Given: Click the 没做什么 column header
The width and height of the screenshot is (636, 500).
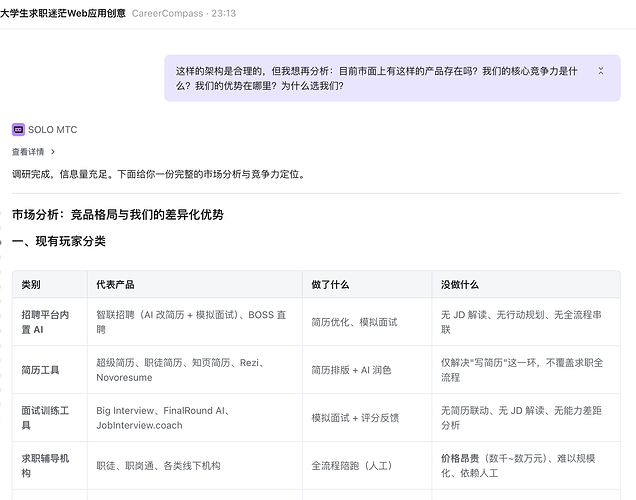Looking at the screenshot, I should 526,285.
